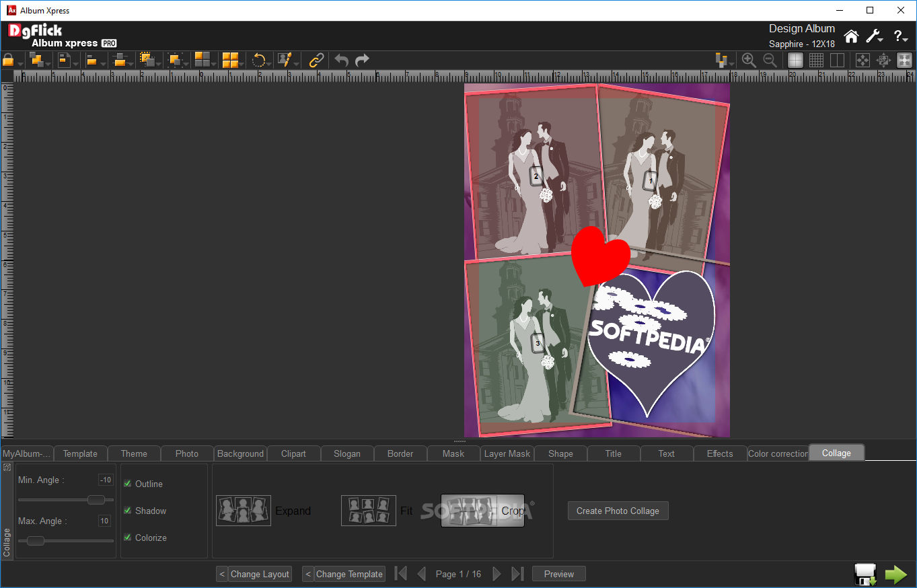Screen dimensions: 917x588
Task: Click the Max. Angle value field
Action: [x=105, y=521]
